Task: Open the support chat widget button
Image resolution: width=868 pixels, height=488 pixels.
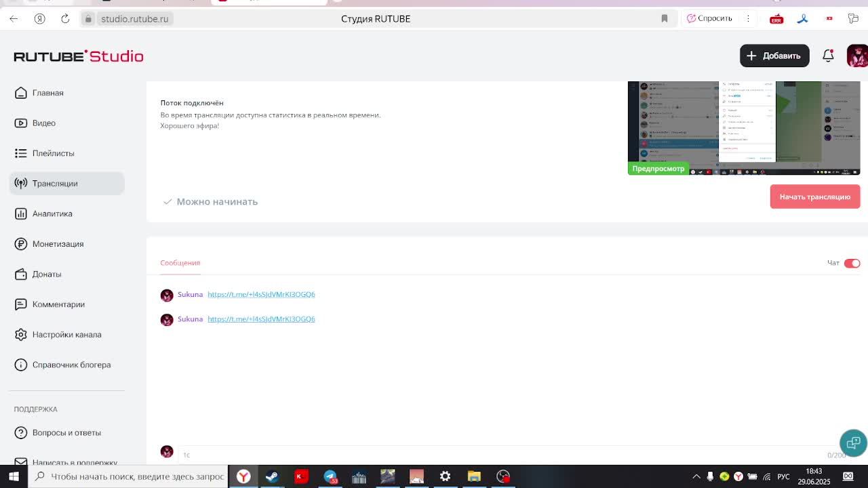Action: click(x=853, y=443)
